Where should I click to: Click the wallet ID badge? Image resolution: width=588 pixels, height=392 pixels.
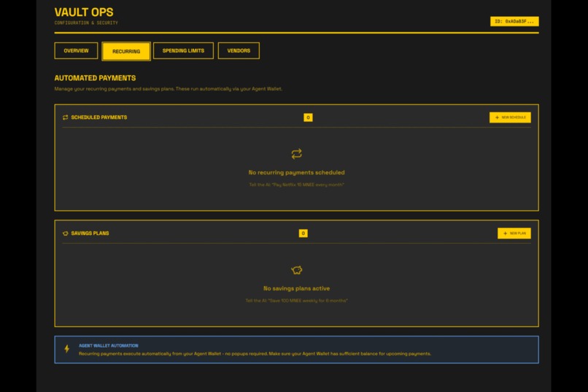tap(514, 21)
